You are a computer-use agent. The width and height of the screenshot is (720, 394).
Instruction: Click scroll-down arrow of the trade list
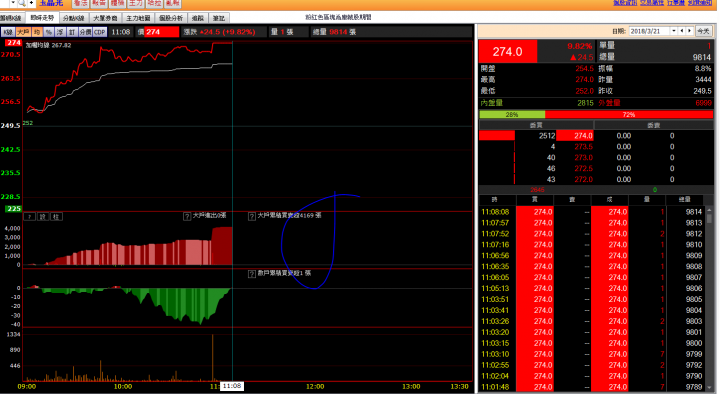[x=709, y=388]
